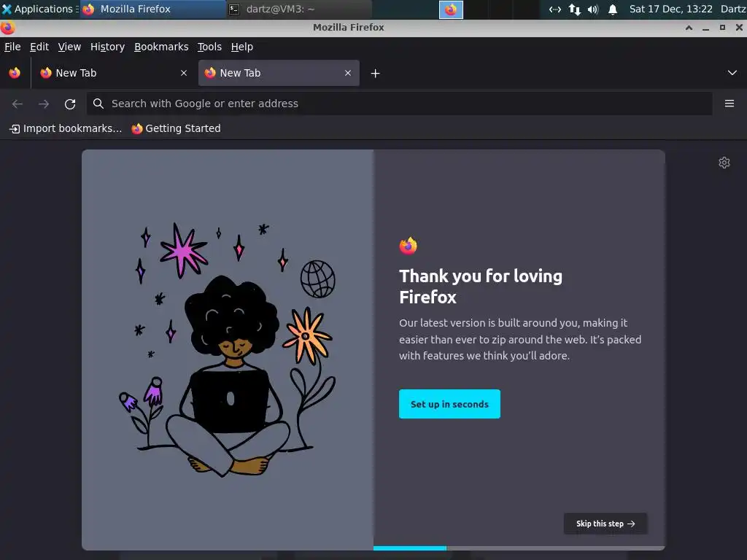Click Skip this step button
The height and width of the screenshot is (560, 747).
[x=605, y=524]
